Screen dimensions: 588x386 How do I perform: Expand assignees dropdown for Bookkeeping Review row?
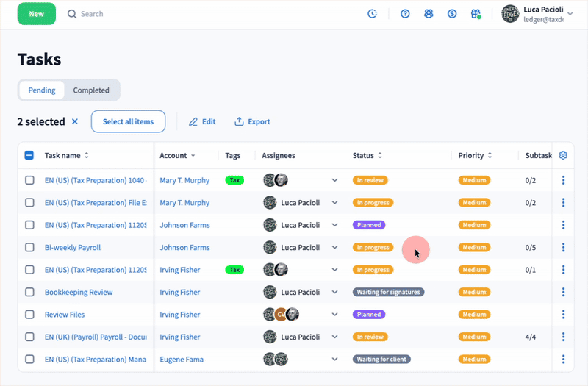(x=334, y=292)
